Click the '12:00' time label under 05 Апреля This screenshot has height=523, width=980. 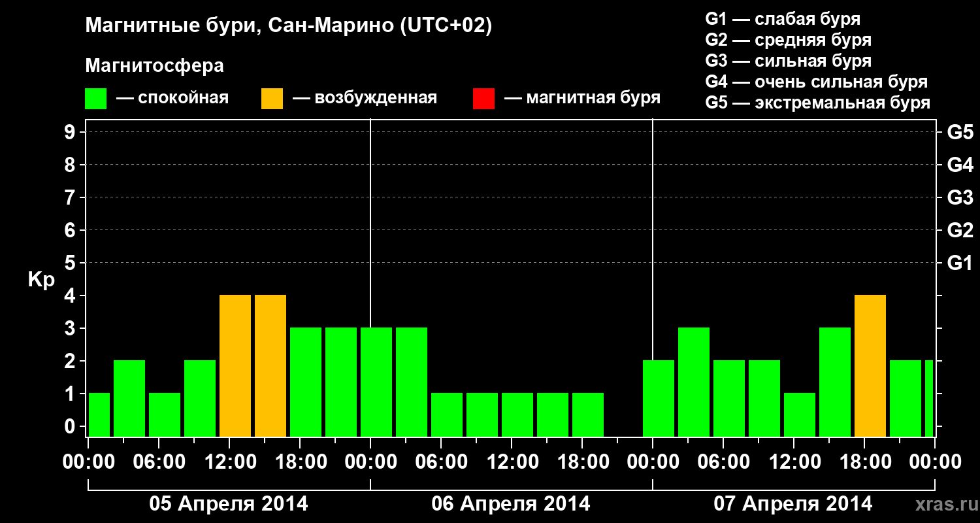click(x=230, y=462)
